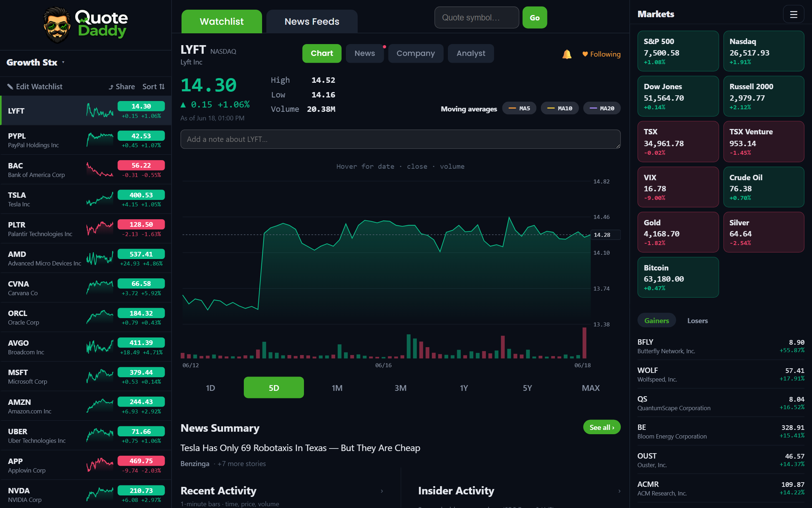
Task: Select the 5D chart range
Action: (x=274, y=388)
